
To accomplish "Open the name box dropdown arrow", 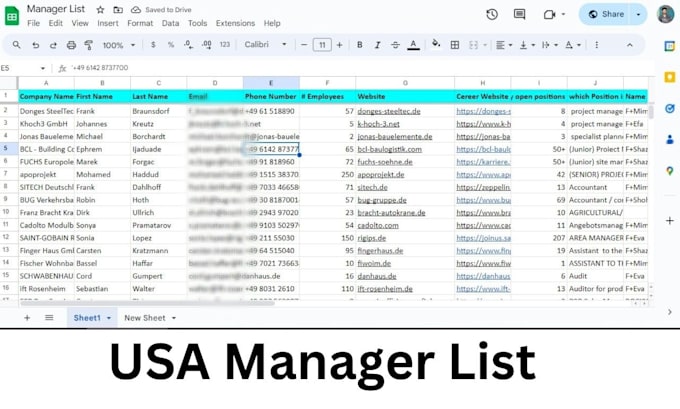I will 42,68.
